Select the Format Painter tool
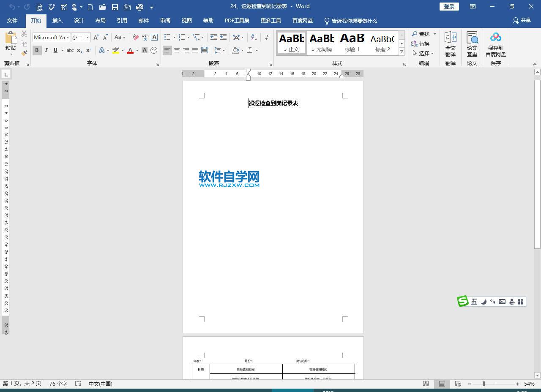Image resolution: width=541 pixels, height=392 pixels. click(x=24, y=52)
